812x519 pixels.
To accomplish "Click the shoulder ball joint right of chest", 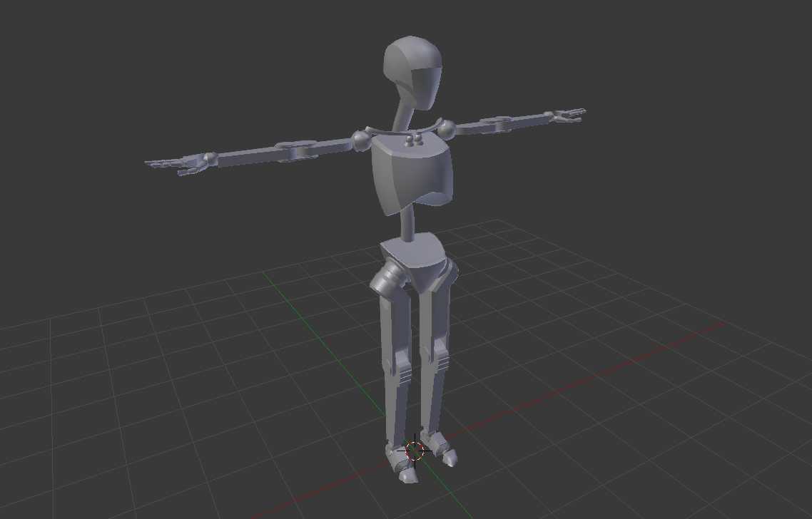I will pos(447,129).
